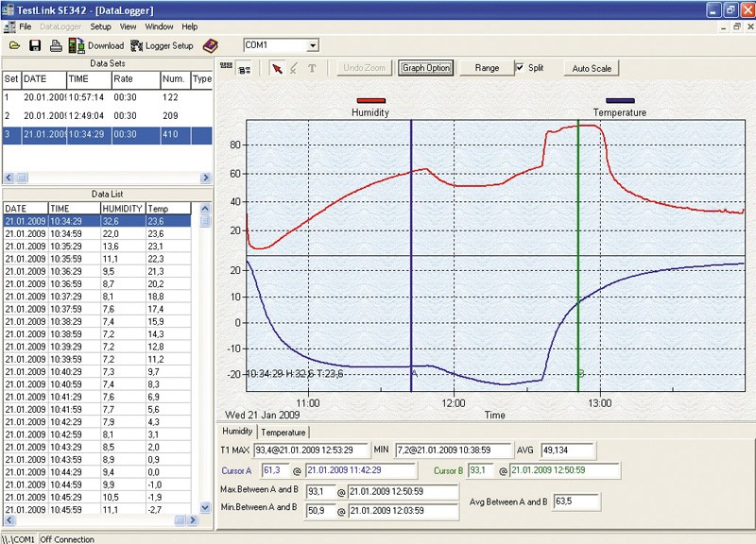Download data from the logger
Screen dimensions: 756x544
pos(96,45)
